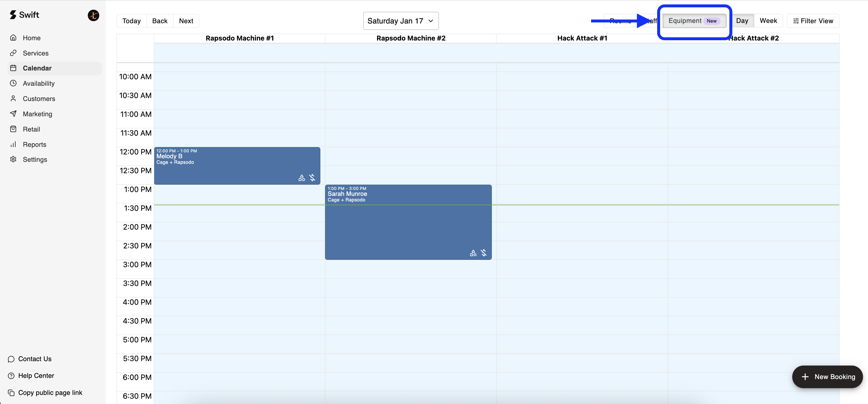Open Customers in the sidebar

click(39, 99)
